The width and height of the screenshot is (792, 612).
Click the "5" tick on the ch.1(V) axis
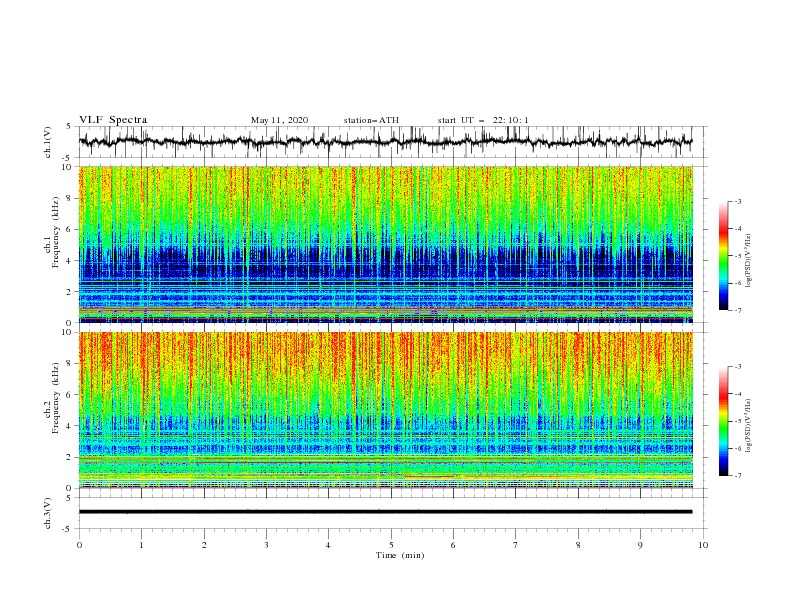pyautogui.click(x=70, y=126)
